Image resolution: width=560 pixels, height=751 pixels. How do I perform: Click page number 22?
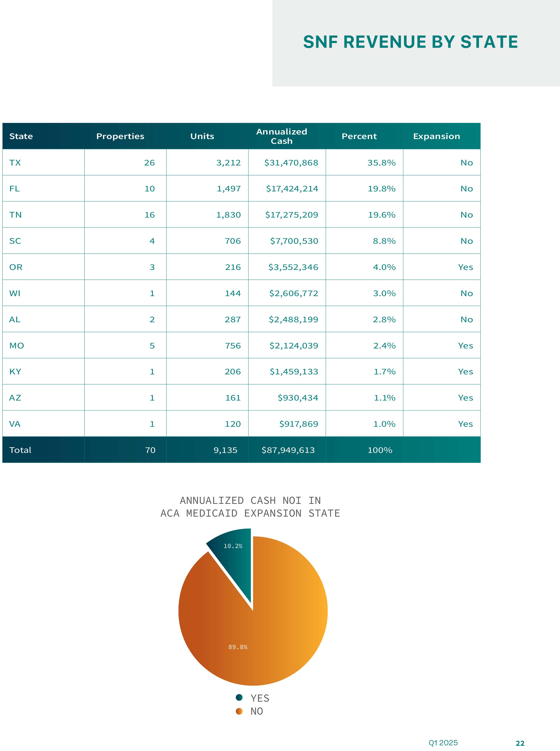520,743
